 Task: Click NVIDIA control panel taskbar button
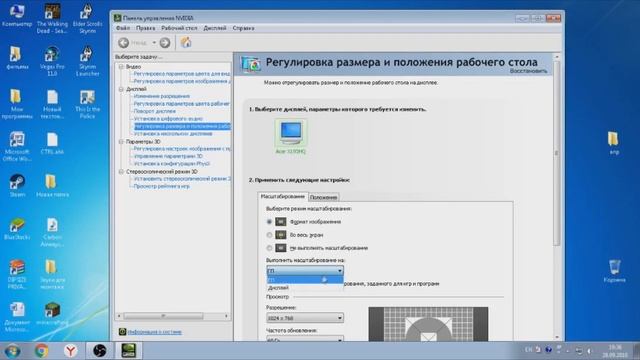(x=129, y=351)
